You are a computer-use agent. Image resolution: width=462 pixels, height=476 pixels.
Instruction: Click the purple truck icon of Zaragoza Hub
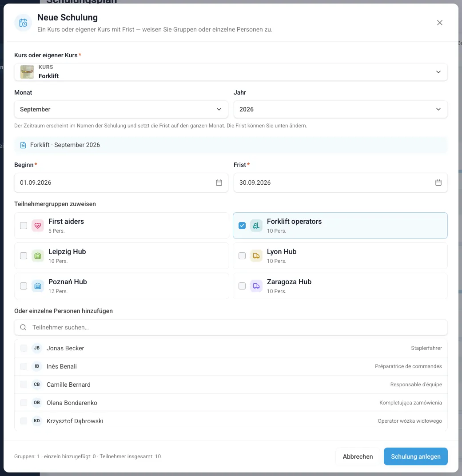[256, 286]
